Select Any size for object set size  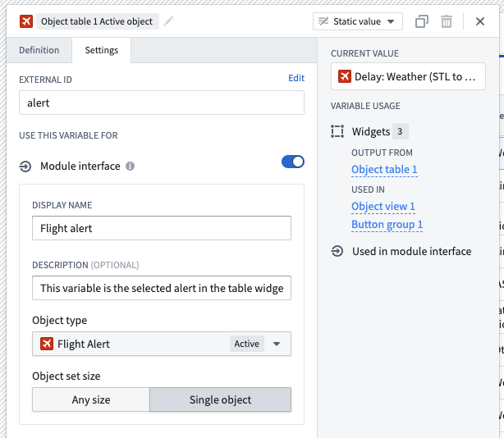(x=91, y=399)
